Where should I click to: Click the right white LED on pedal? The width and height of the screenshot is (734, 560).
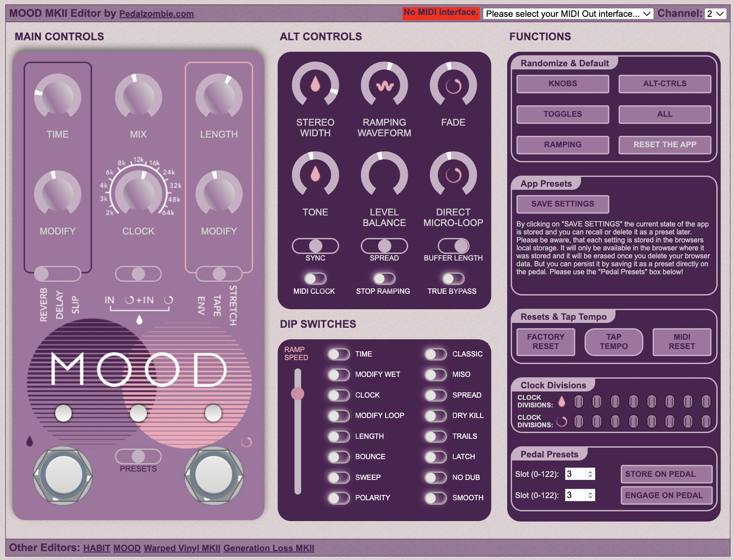[x=213, y=413]
